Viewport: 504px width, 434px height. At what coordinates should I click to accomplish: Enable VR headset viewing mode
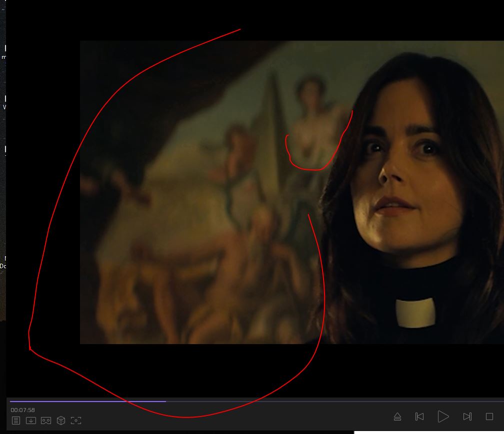(46, 421)
